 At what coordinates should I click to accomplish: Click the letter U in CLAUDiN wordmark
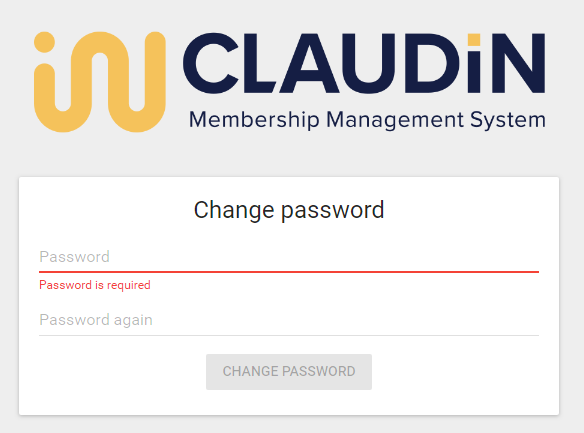click(369, 63)
